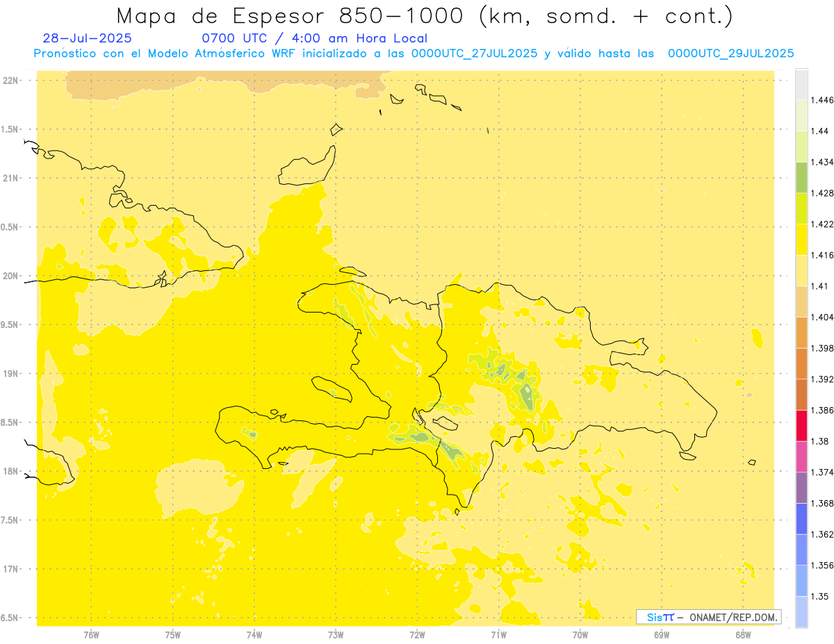Click the legend value '1.44'
Viewport: 834px width, 644px height.
(x=819, y=131)
